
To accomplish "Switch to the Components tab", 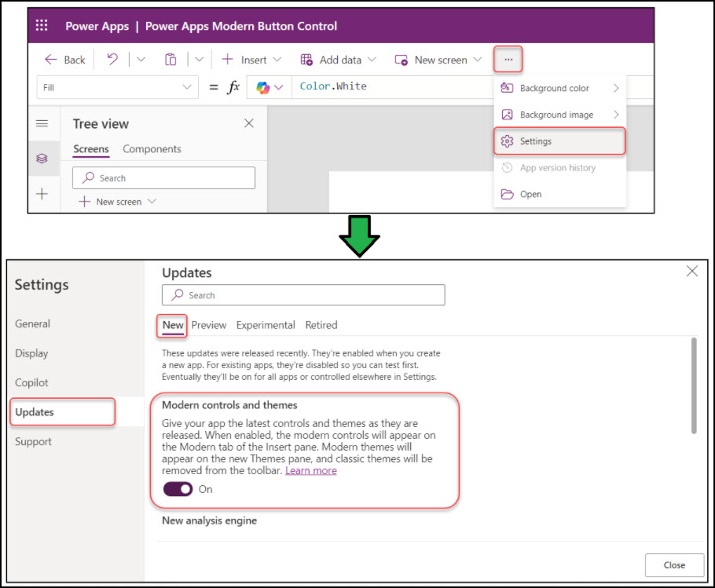I will [152, 149].
